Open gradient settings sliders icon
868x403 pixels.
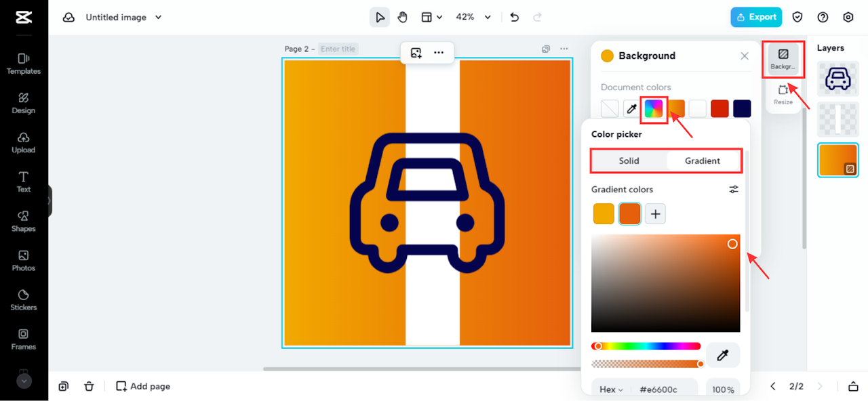point(734,190)
